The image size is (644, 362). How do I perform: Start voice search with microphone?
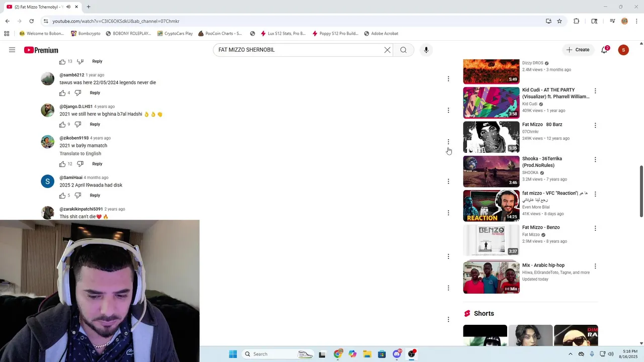426,50
